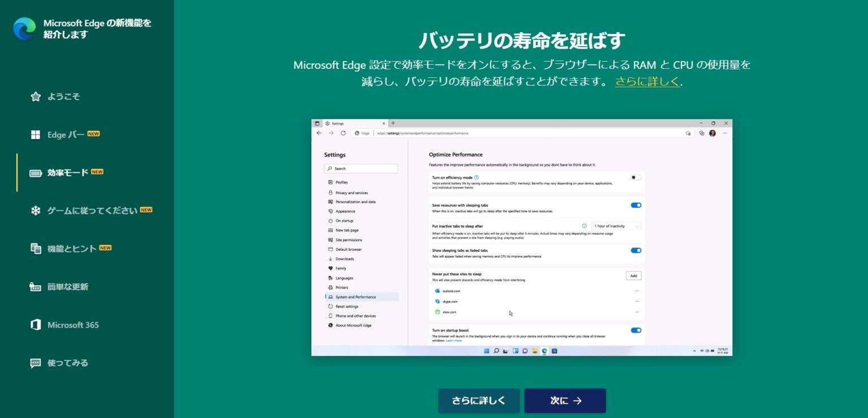Toggle 'Save resources with sleeping tabs' switch
The height and width of the screenshot is (418, 868).
(636, 205)
